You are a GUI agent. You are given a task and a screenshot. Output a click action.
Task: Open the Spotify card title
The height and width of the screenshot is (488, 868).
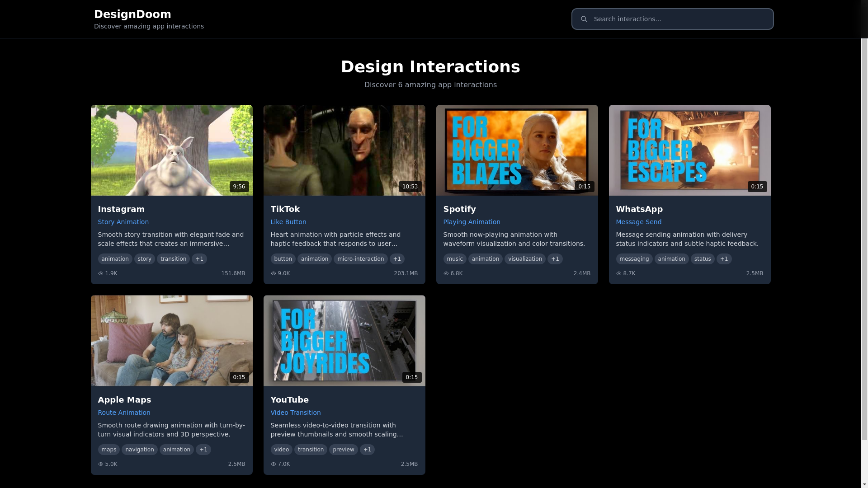(x=460, y=209)
